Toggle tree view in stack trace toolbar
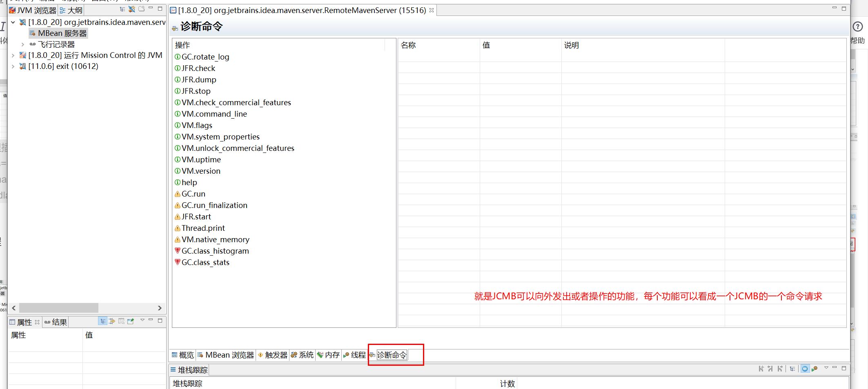The height and width of the screenshot is (389, 868). click(792, 369)
